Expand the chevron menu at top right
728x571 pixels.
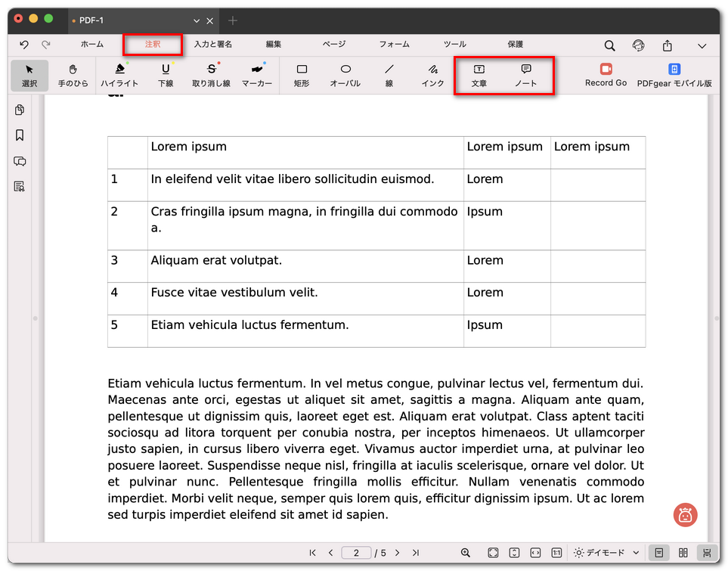tap(702, 45)
